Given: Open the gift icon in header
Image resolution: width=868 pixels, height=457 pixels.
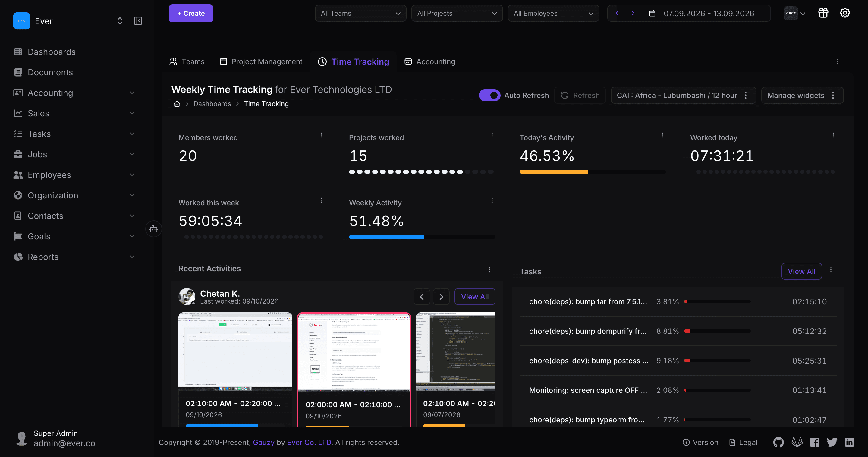Looking at the screenshot, I should (x=823, y=13).
